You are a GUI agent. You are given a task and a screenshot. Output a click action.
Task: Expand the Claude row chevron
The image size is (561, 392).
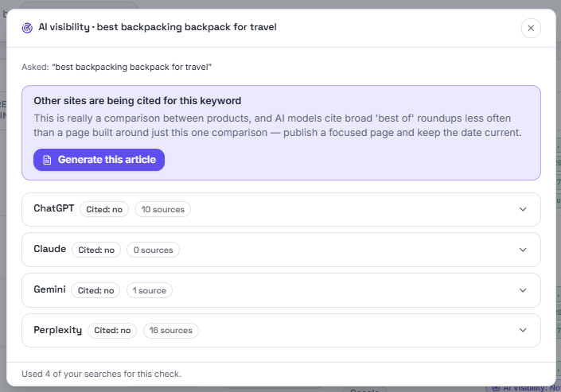pyautogui.click(x=523, y=250)
